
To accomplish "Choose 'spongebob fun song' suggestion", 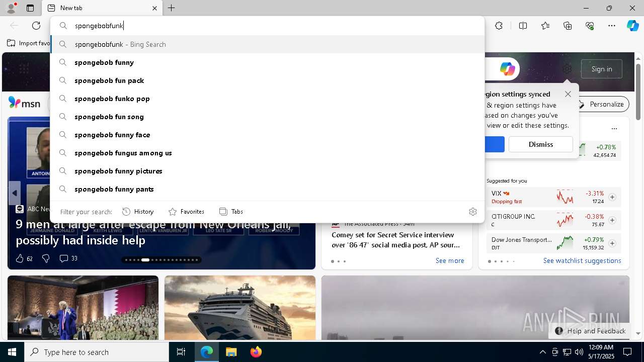I will point(267,117).
